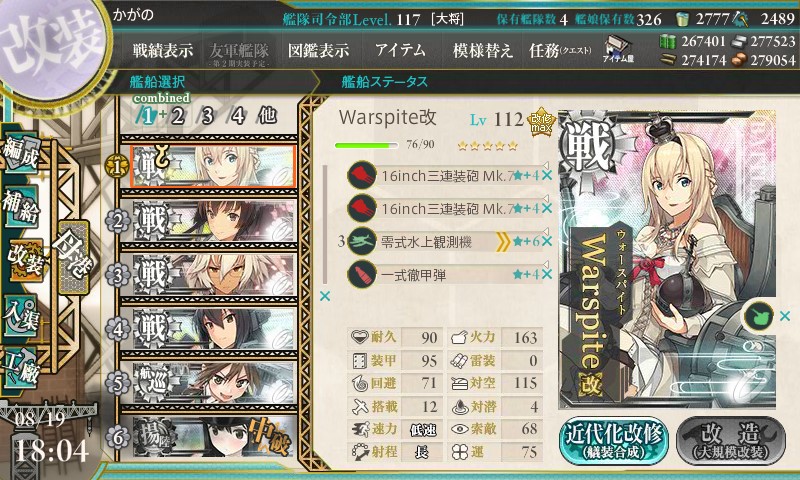Open the 工廠 factory sidebar icon

tap(21, 366)
